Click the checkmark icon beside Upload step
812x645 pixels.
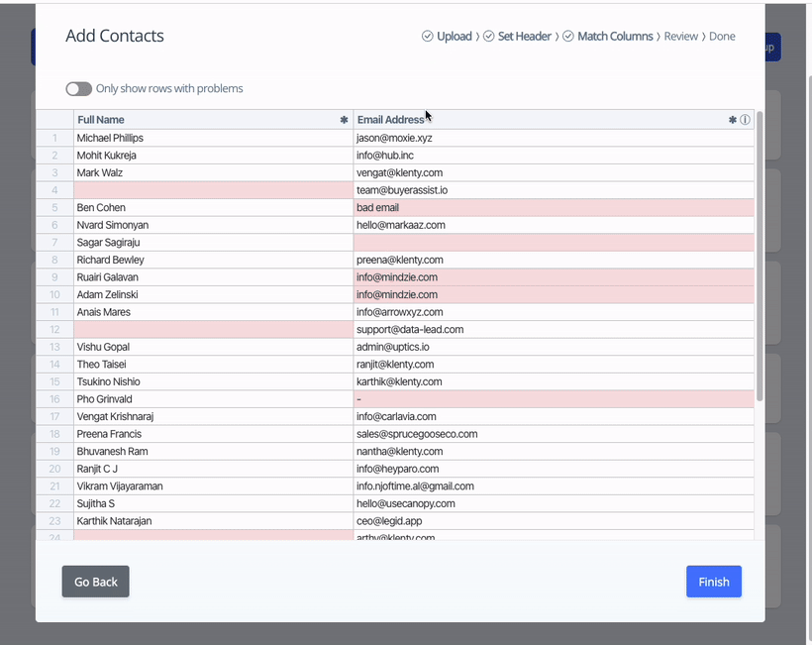[428, 36]
